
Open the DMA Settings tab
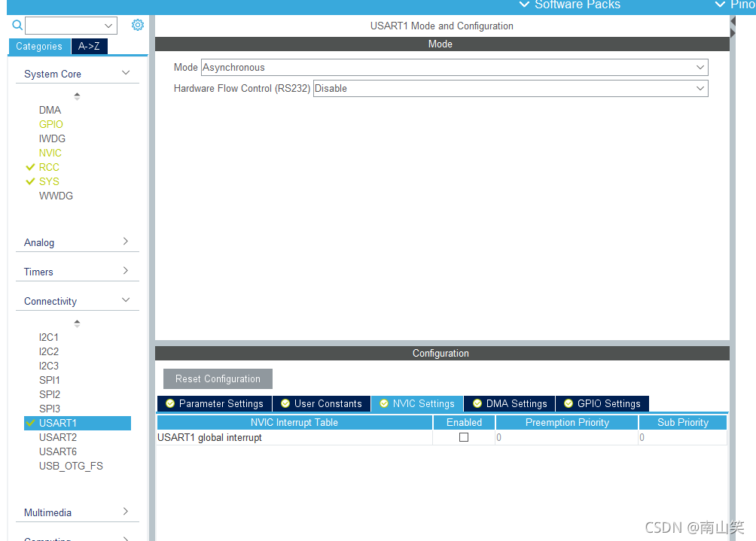click(510, 404)
